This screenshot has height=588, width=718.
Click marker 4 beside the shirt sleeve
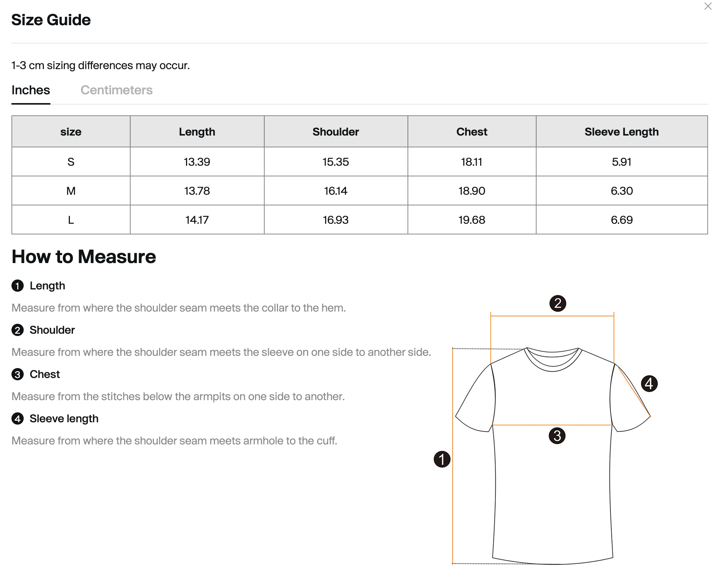649,383
